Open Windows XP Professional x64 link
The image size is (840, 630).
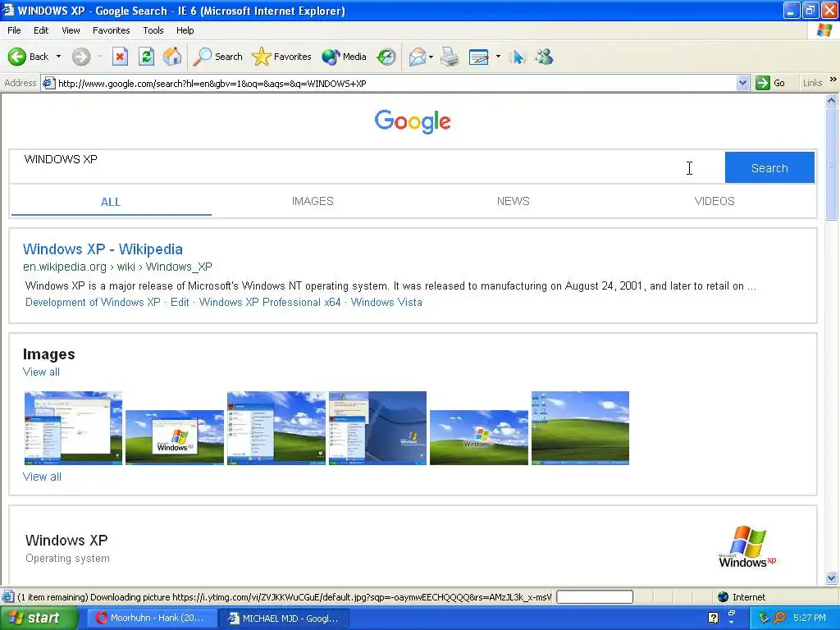pos(270,302)
